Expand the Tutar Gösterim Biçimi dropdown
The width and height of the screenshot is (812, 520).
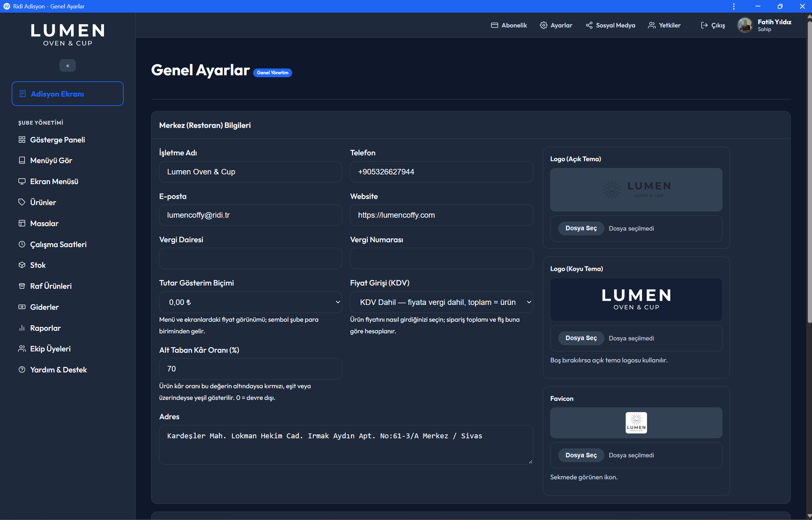coord(251,302)
